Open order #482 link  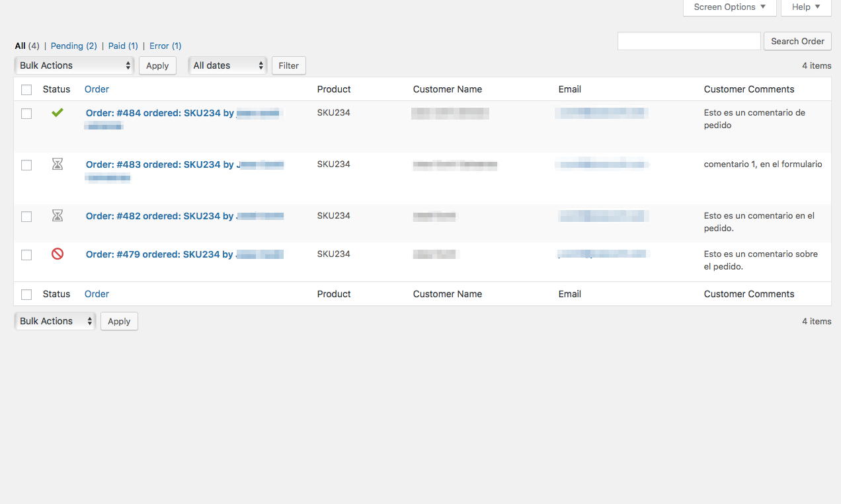coord(184,216)
